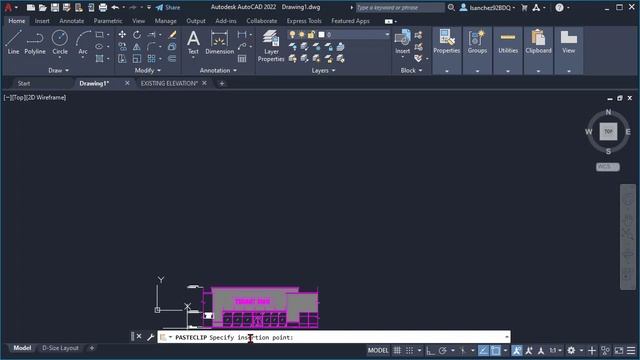The width and height of the screenshot is (640, 360).
Task: Open the Groups panel button
Action: (477, 42)
